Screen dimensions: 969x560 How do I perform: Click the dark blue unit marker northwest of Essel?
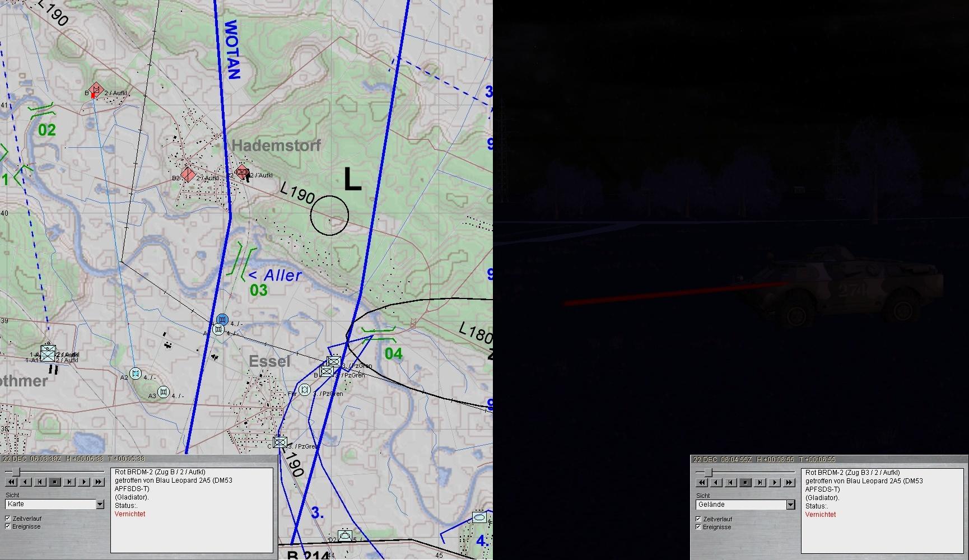[222, 320]
